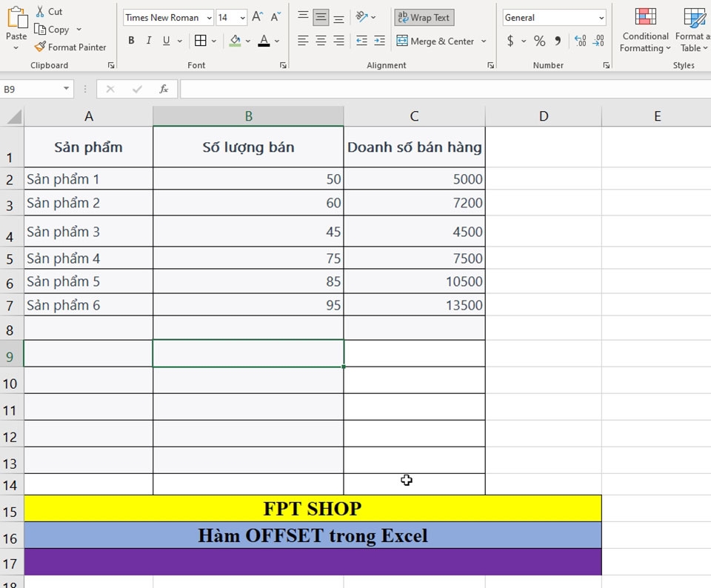Toggle Underline formatting

167,40
